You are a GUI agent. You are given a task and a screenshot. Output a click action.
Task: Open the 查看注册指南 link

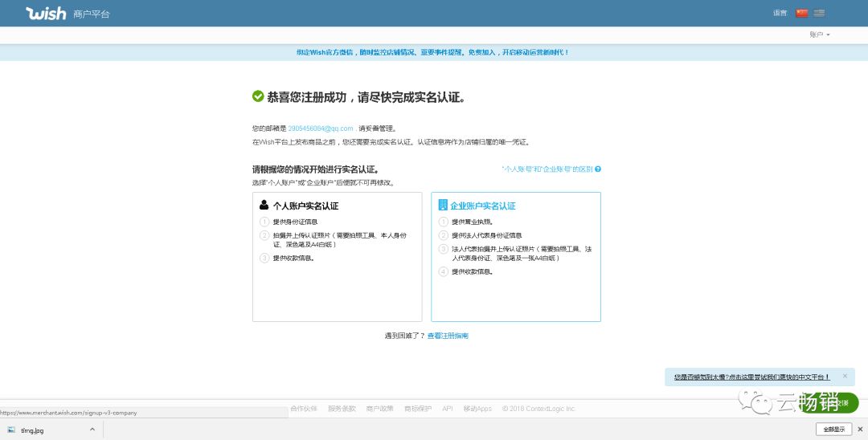448,336
